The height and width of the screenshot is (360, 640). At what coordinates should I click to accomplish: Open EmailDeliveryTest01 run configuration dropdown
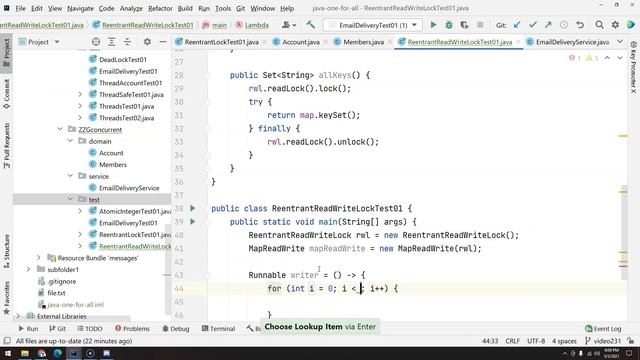374,25
